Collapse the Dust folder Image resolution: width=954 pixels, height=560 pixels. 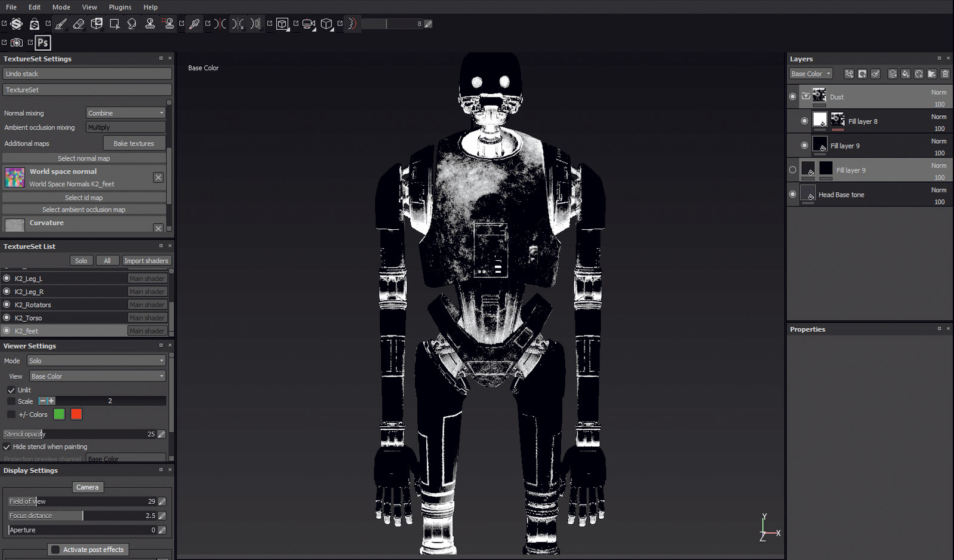806,96
